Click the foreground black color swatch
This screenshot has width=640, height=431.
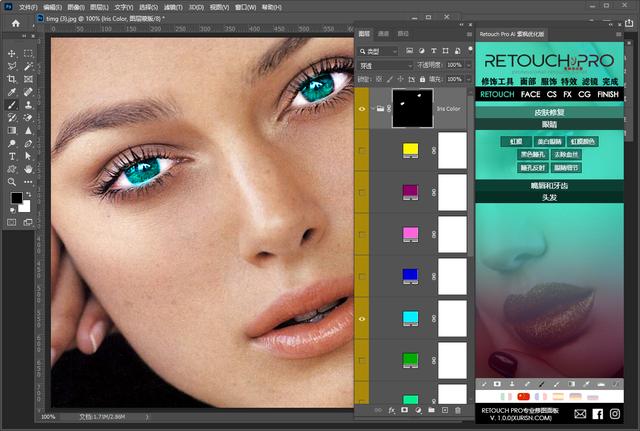[16, 198]
